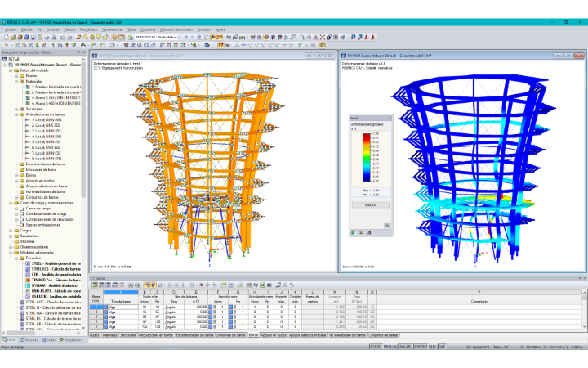The image size is (588, 368).
Task: Click the print preview icon in toolbar
Action: (54, 37)
